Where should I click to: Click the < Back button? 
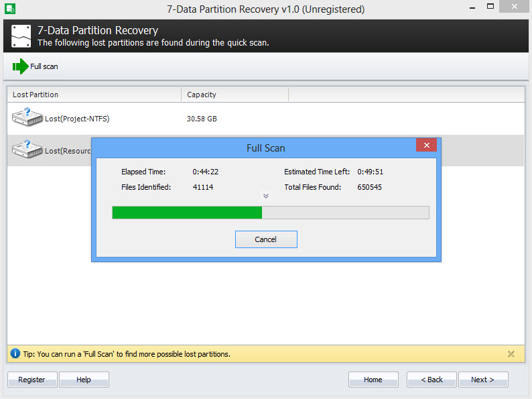431,380
